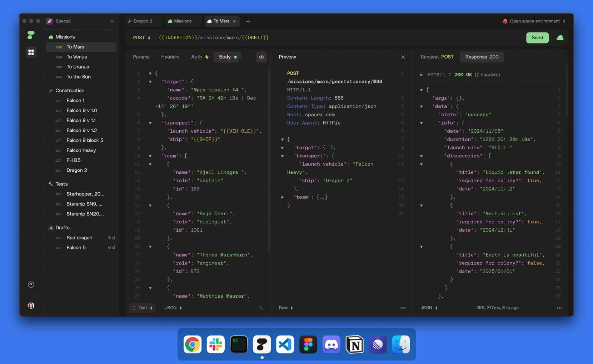Open the Raw preview format dropdown
Image resolution: width=593 pixels, height=364 pixels.
(286, 308)
